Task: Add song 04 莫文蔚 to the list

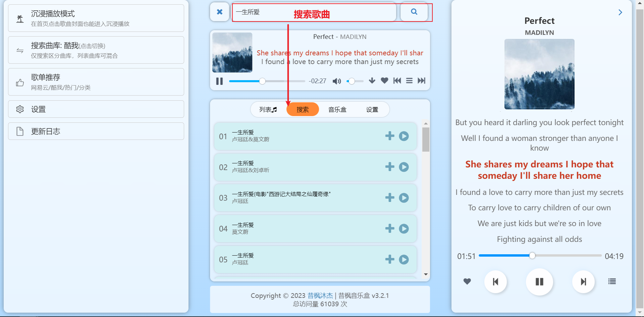Action: point(390,228)
